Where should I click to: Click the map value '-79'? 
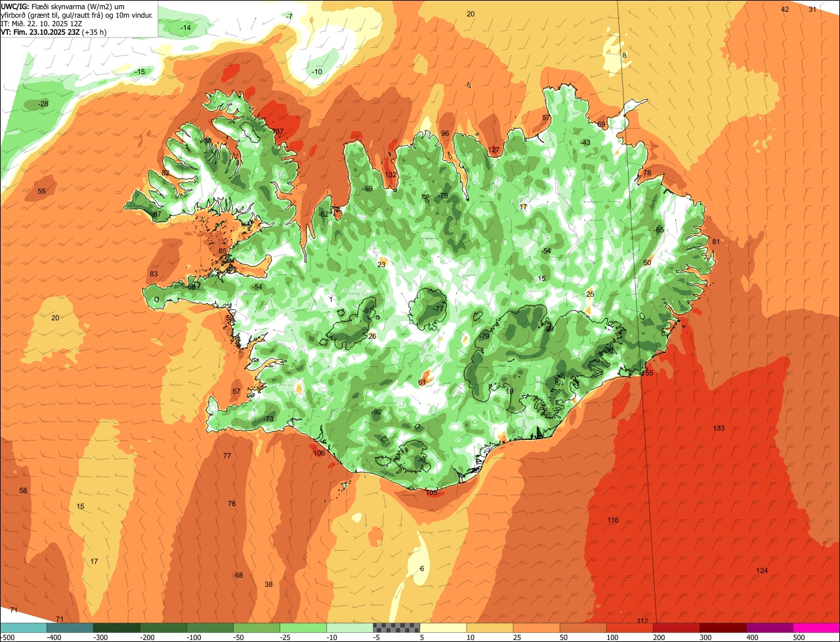point(484,336)
